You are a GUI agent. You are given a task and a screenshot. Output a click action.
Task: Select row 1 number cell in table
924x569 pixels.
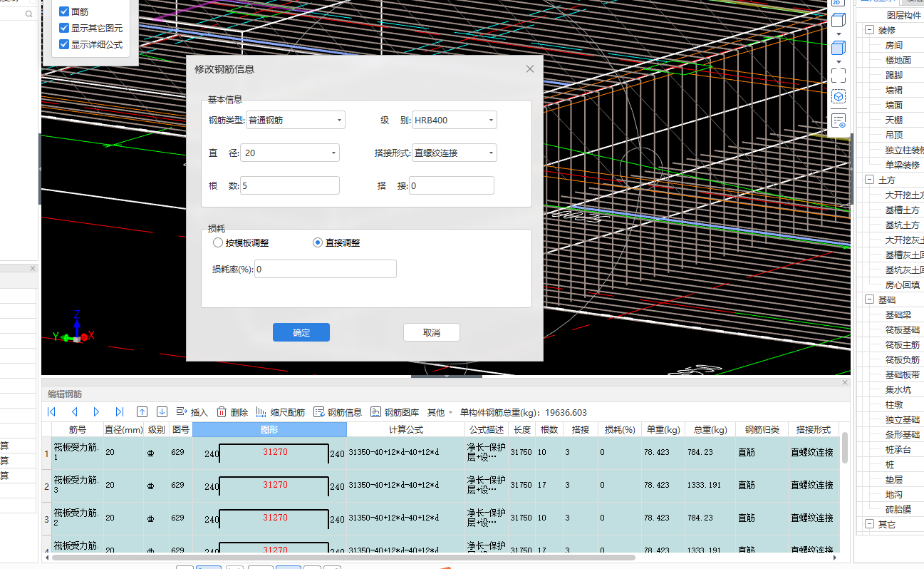pyautogui.click(x=47, y=453)
